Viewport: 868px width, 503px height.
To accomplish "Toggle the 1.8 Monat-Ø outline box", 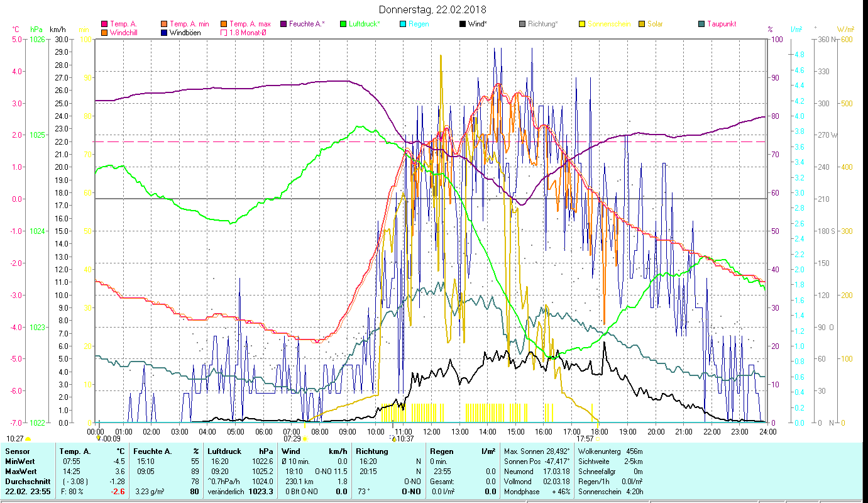I will 224,33.
